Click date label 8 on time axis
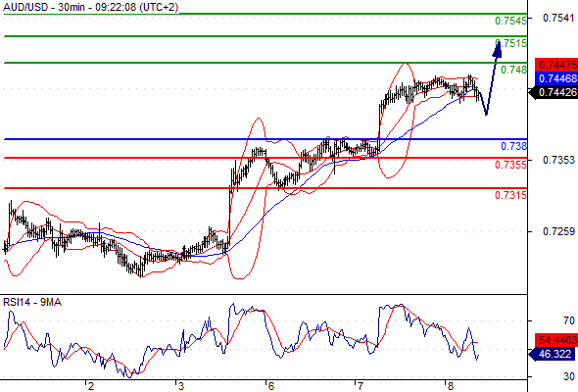Screen dimensions: 578x392 tap(450, 386)
